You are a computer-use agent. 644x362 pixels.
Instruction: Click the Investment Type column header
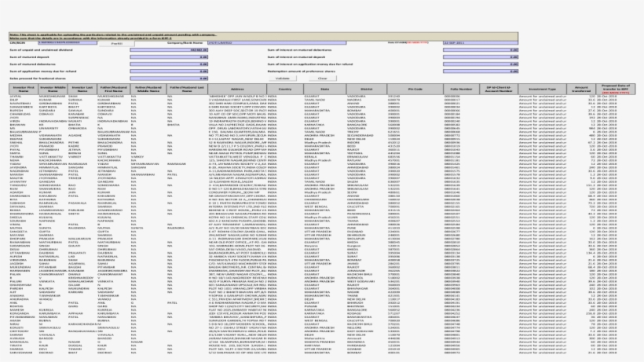click(x=542, y=89)
